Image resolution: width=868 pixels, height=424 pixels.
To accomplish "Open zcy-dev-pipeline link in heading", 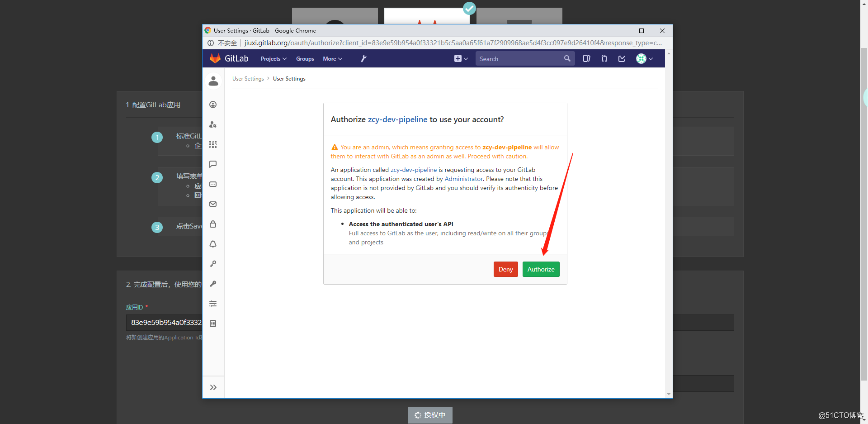I will pyautogui.click(x=397, y=119).
